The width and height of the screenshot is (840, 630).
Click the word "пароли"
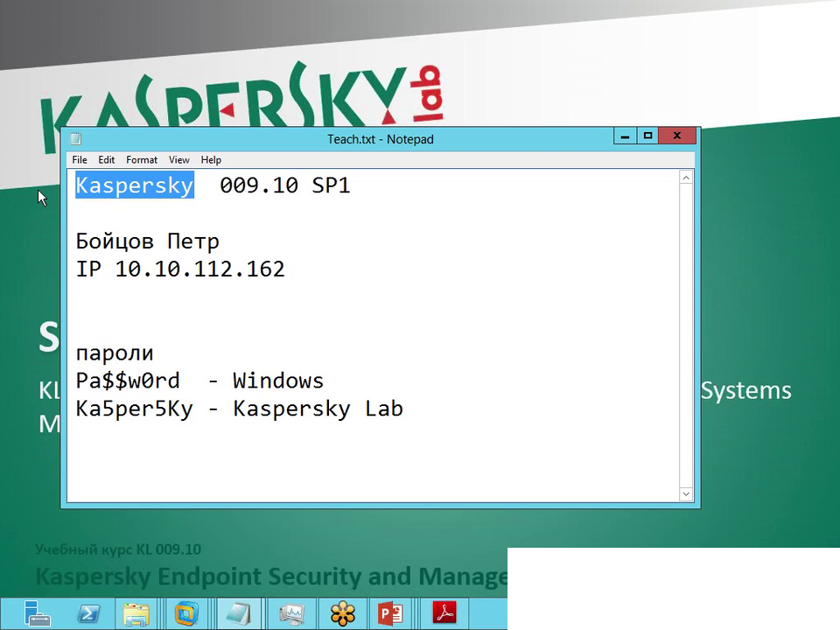point(115,353)
